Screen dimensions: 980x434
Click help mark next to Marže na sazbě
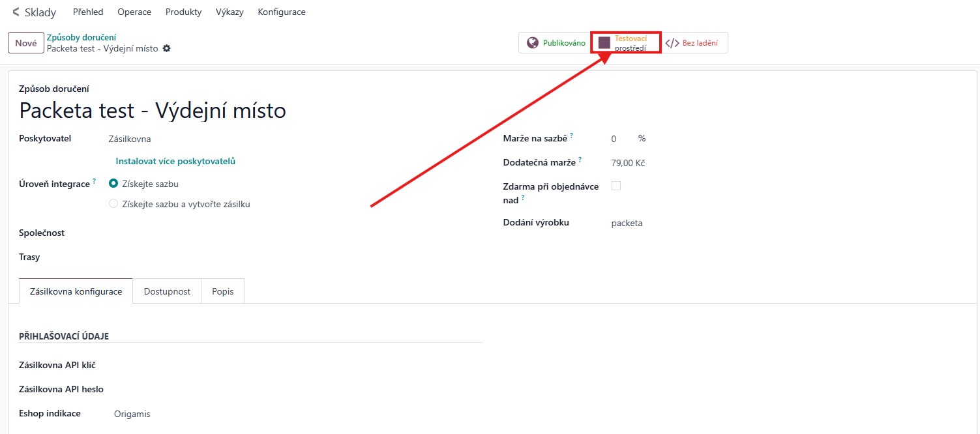571,136
